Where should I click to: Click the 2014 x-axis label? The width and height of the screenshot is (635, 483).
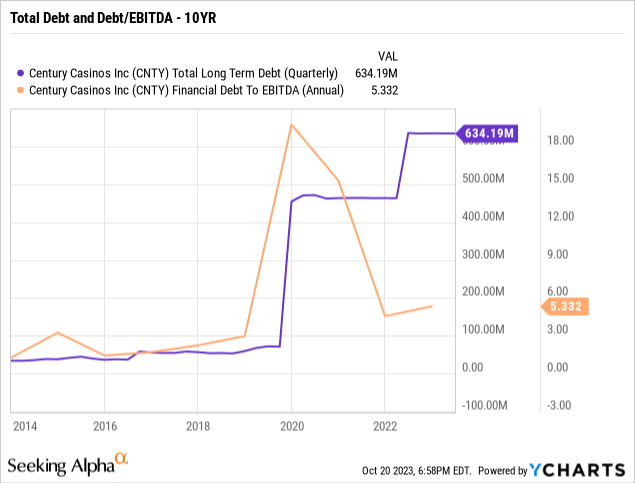[25, 426]
